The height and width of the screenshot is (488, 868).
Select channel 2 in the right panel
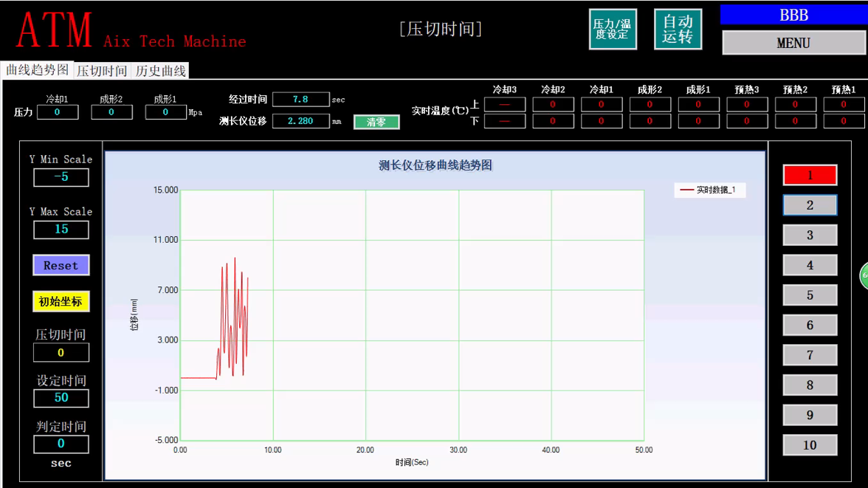(x=810, y=205)
